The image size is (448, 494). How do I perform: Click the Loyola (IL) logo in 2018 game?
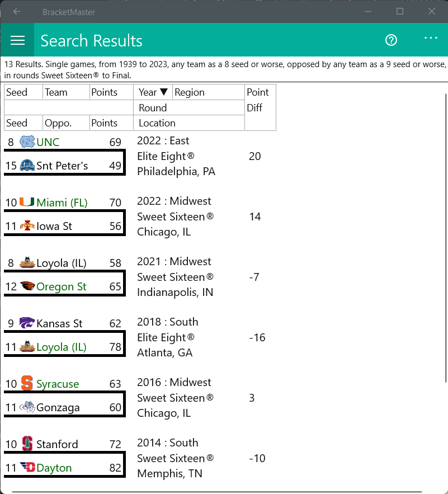27,346
